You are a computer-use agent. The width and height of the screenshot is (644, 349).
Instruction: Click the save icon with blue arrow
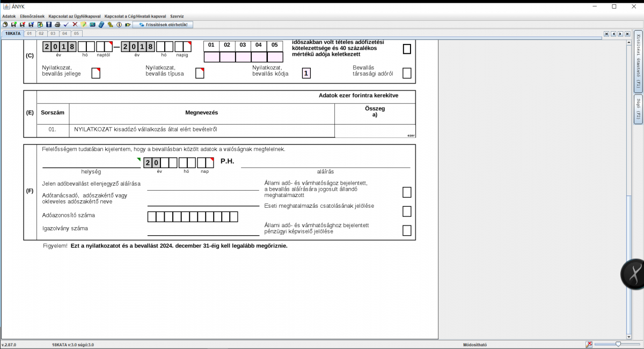pos(31,25)
